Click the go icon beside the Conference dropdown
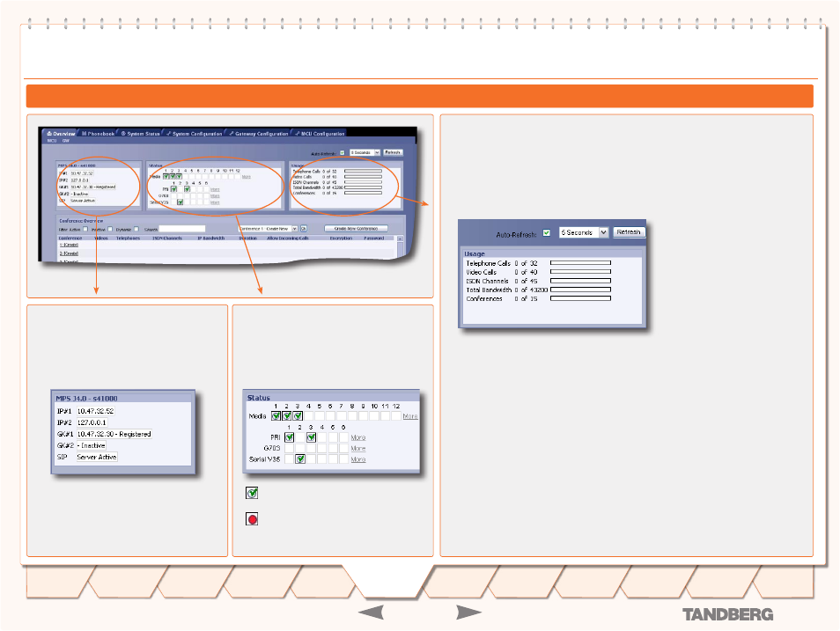The width and height of the screenshot is (840, 631). click(304, 229)
